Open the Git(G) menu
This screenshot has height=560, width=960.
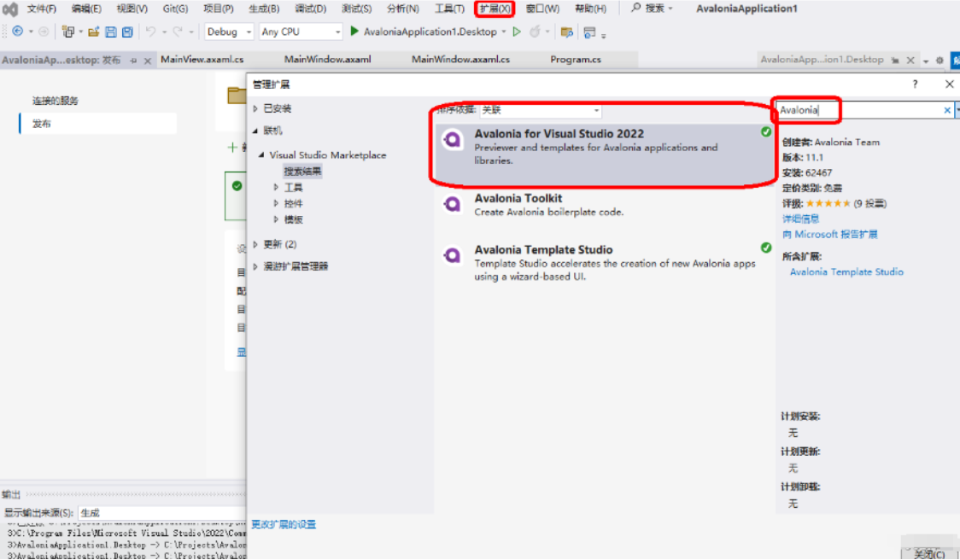(176, 9)
